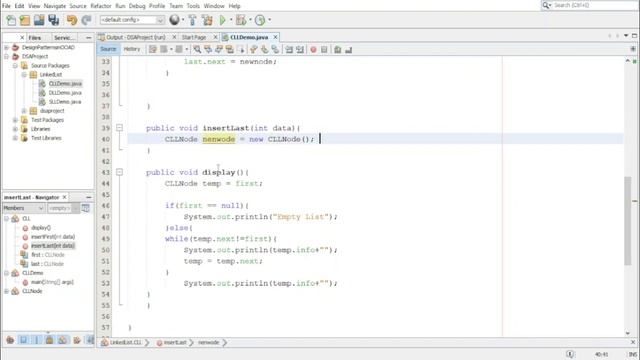Start macro recording with the red circle
Screen dimensions: 640x360
click(x=313, y=50)
